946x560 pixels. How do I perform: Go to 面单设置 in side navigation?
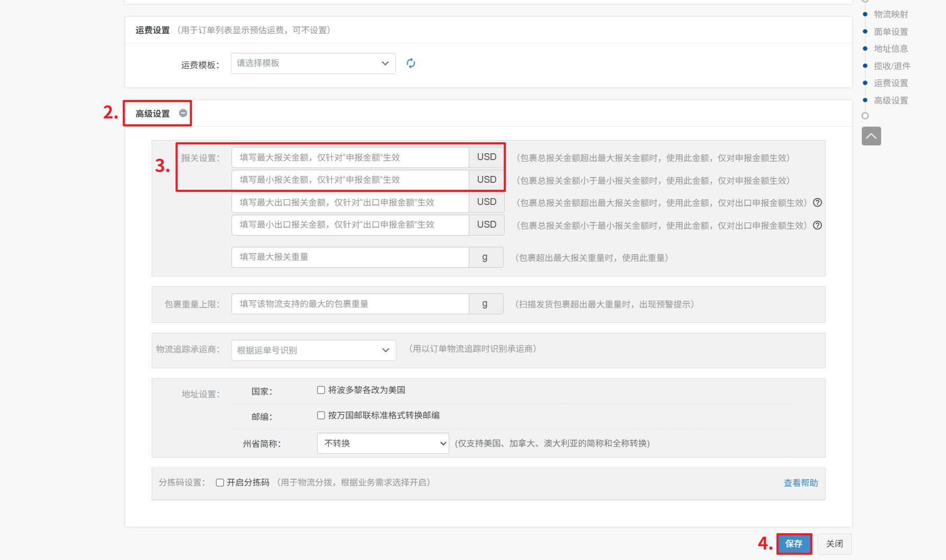pyautogui.click(x=891, y=32)
